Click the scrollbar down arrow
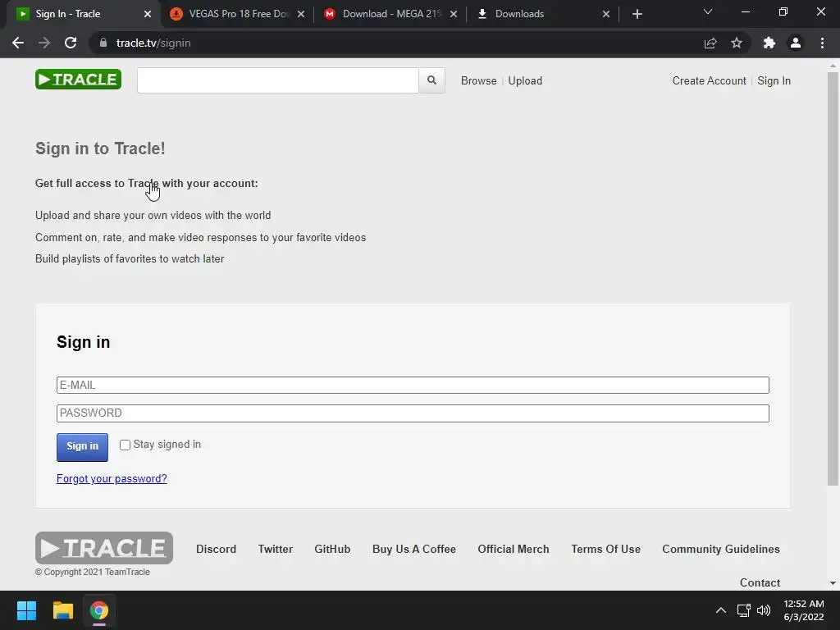Screen dimensions: 840x630 point(833,583)
